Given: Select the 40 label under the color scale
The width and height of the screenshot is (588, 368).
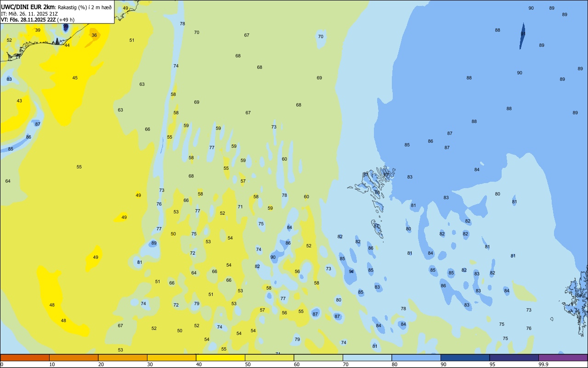Looking at the screenshot, I should [199, 364].
